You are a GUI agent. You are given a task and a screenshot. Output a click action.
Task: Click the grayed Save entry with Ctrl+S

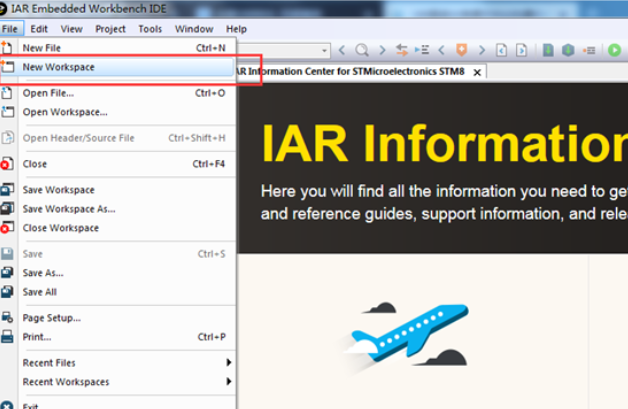pos(117,254)
